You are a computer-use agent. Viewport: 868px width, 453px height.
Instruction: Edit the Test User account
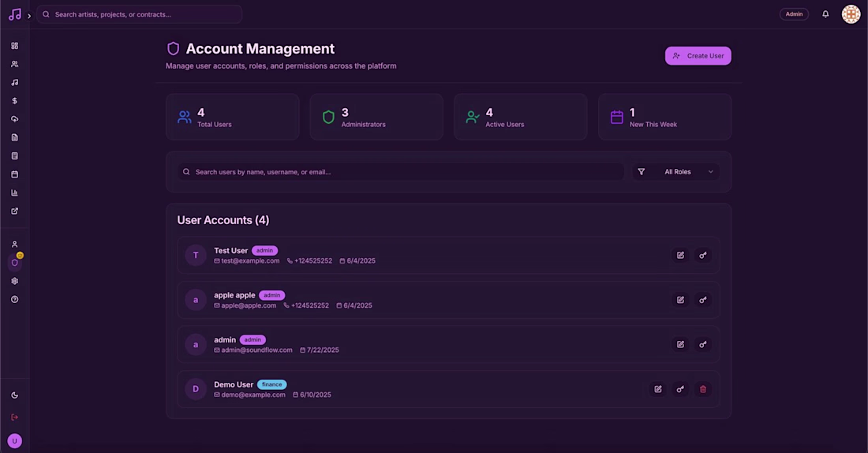(680, 255)
